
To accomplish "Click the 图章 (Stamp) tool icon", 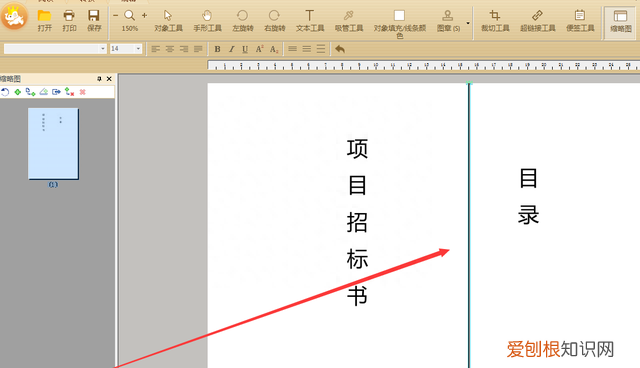I will click(x=448, y=16).
